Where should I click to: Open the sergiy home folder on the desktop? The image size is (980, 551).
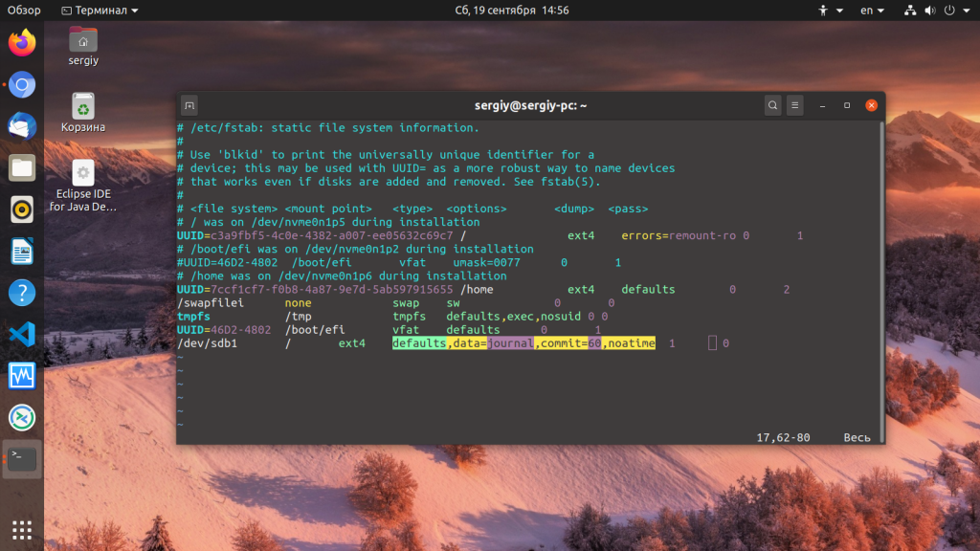pos(83,46)
